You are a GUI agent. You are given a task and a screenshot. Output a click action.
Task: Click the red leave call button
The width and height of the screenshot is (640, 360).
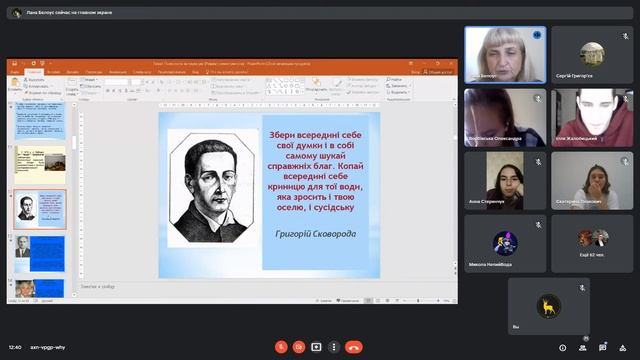pos(354,347)
